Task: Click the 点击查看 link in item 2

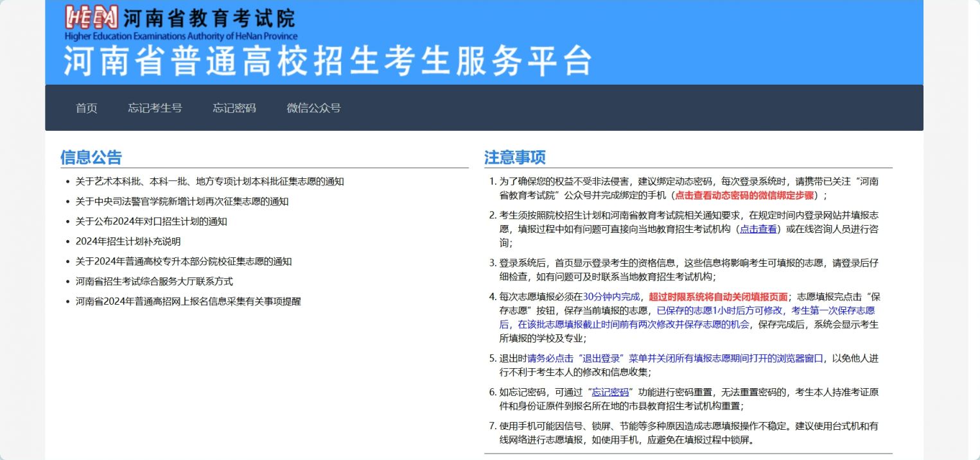Action: click(x=758, y=228)
